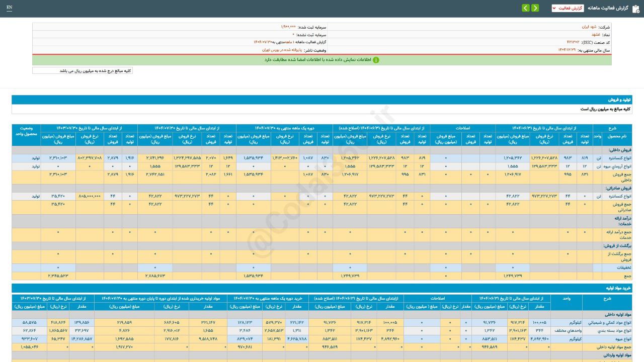Click the اصلاحات column group in sales table
This screenshot has width=644, height=362.
pyautogui.click(x=462, y=128)
